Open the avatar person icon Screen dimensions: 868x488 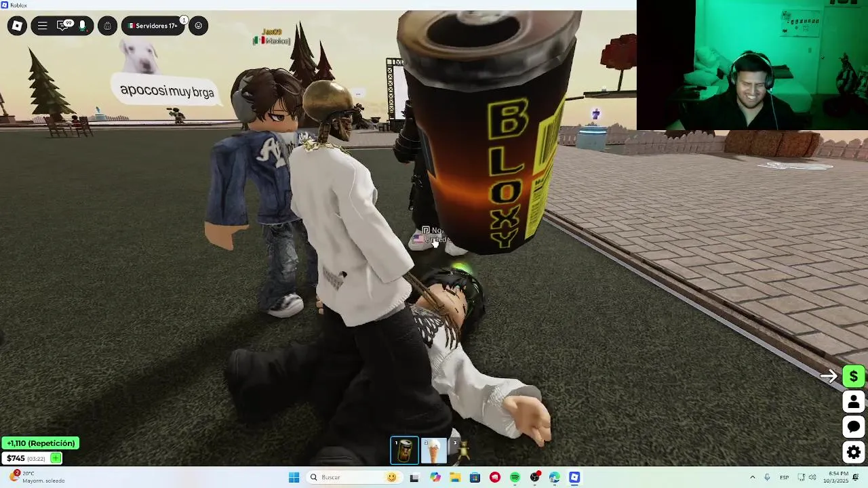tap(854, 401)
